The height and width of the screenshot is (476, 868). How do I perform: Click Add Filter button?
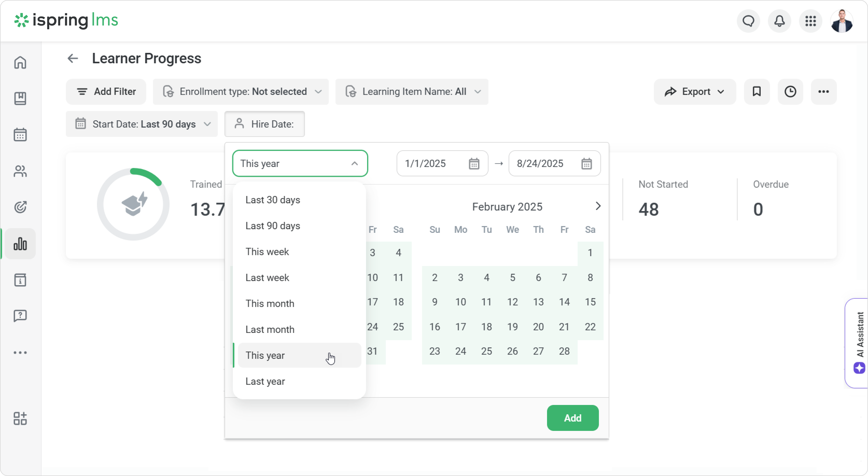[106, 92]
